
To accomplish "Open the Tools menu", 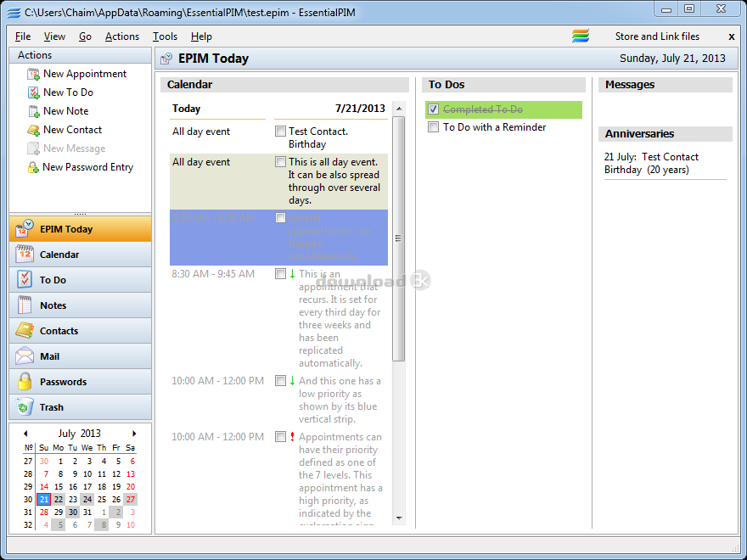I will click(x=165, y=36).
